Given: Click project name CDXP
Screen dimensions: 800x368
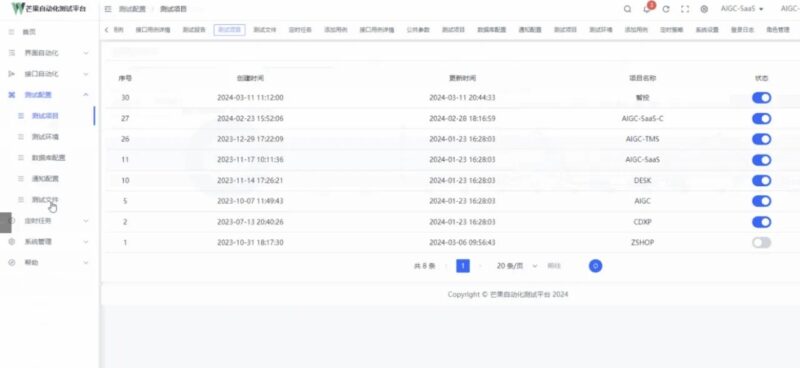Looking at the screenshot, I should [642, 222].
